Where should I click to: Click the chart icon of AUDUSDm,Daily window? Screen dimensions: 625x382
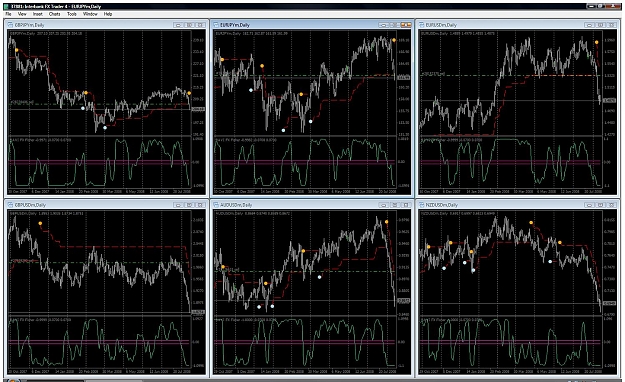coord(217,205)
